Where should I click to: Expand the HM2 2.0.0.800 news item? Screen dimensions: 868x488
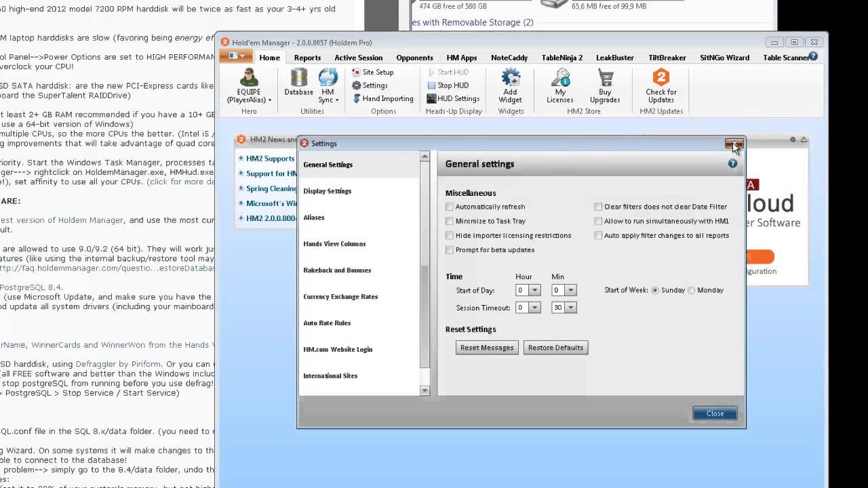tap(241, 218)
